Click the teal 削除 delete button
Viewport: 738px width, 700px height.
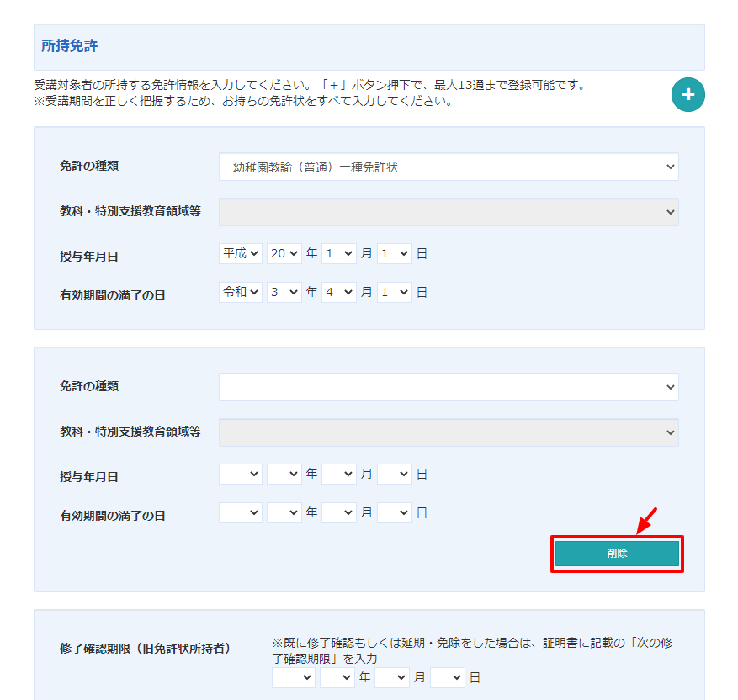point(616,554)
